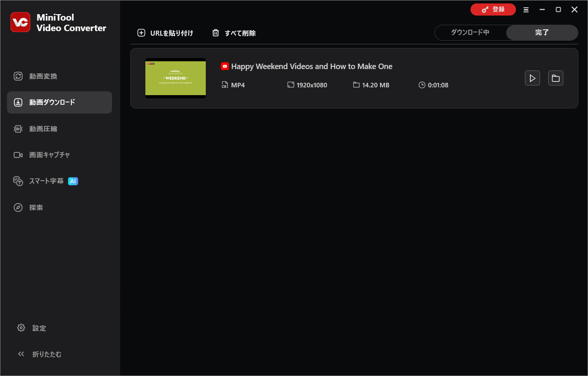Open the hamburger menu at top right
This screenshot has width=588, height=376.
(526, 9)
